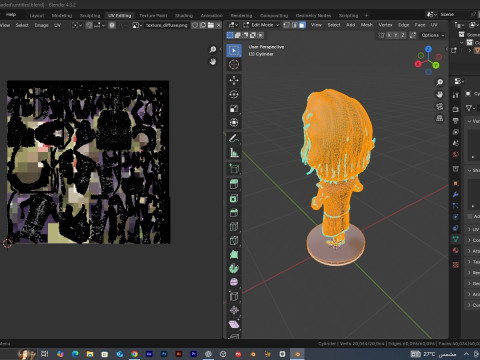The width and height of the screenshot is (480, 360).
Task: Show hidden Windows system tray icons
Action: 467,354
